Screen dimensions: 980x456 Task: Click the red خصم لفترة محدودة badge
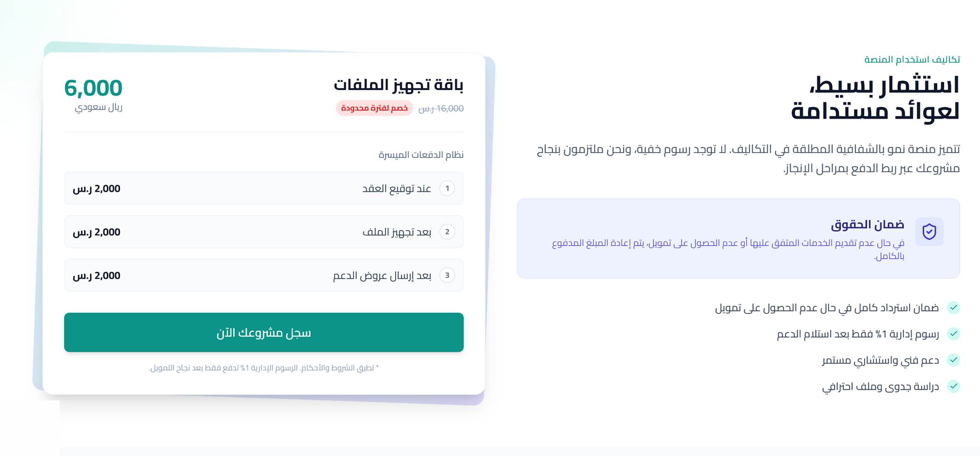[374, 108]
